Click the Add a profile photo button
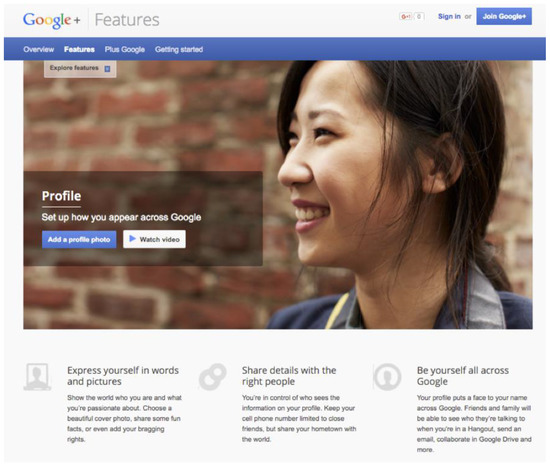 [79, 240]
